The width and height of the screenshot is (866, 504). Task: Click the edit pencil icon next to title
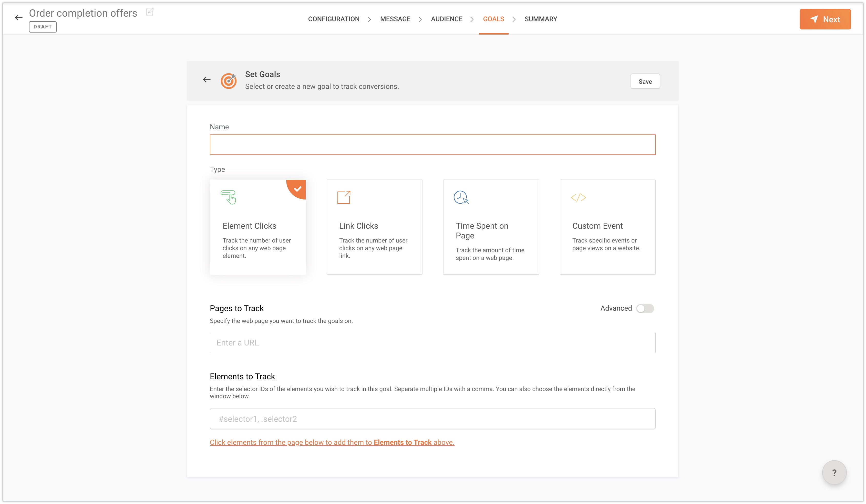[149, 12]
